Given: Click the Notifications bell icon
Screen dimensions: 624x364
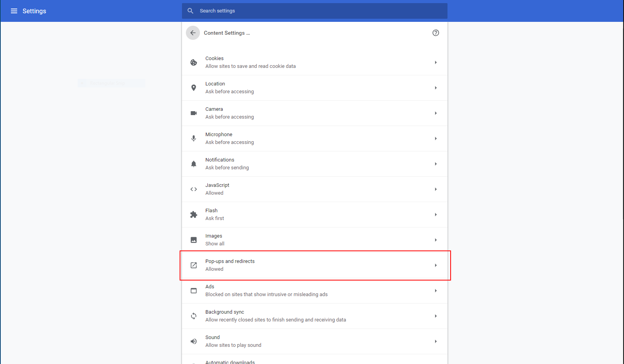Looking at the screenshot, I should point(194,164).
